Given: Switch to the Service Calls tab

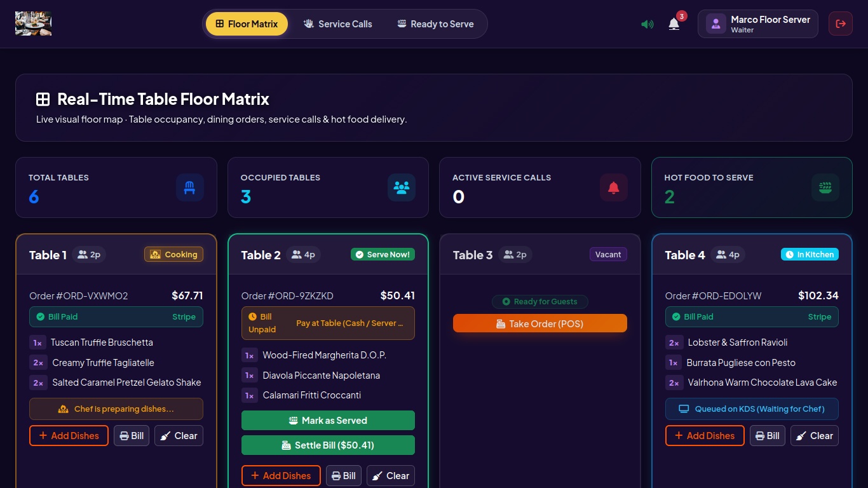Looking at the screenshot, I should pyautogui.click(x=338, y=24).
